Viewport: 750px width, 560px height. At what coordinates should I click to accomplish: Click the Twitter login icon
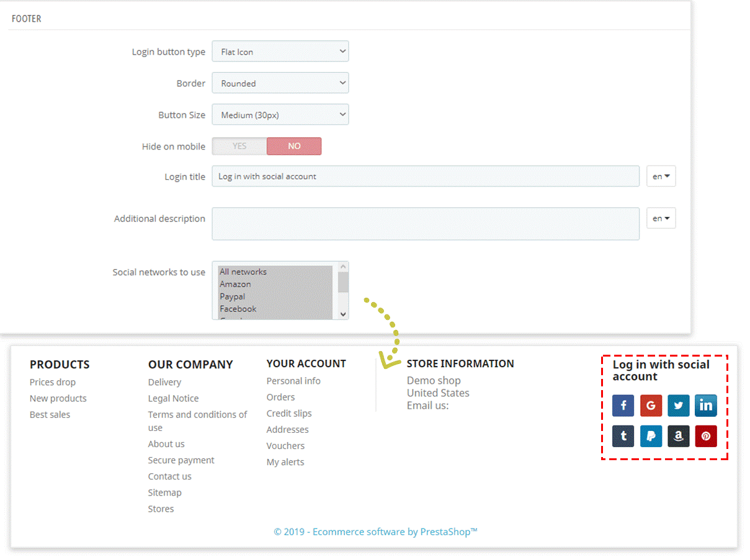pos(678,406)
